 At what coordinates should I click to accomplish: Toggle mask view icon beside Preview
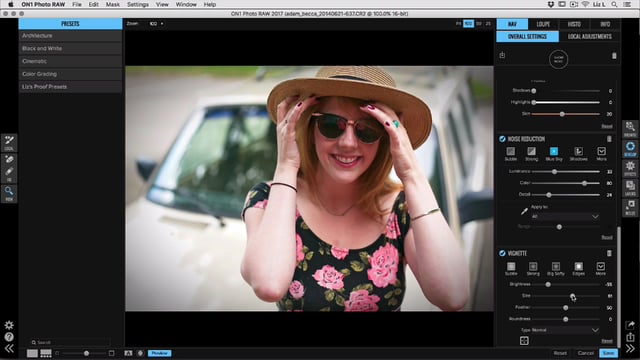pos(140,353)
